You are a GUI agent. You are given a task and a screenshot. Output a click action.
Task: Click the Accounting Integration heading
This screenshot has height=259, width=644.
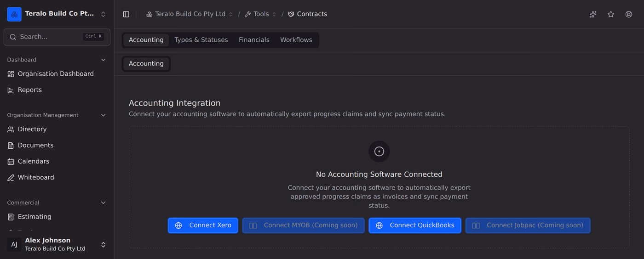click(x=175, y=103)
